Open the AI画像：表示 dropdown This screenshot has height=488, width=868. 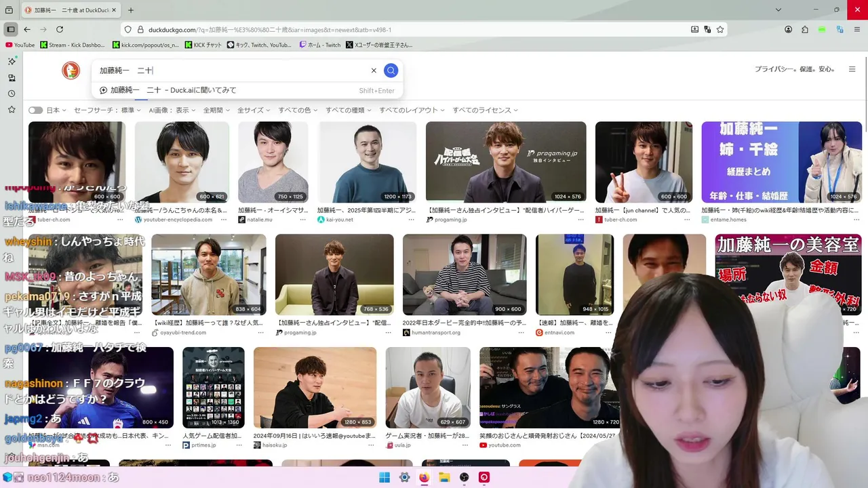[172, 110]
